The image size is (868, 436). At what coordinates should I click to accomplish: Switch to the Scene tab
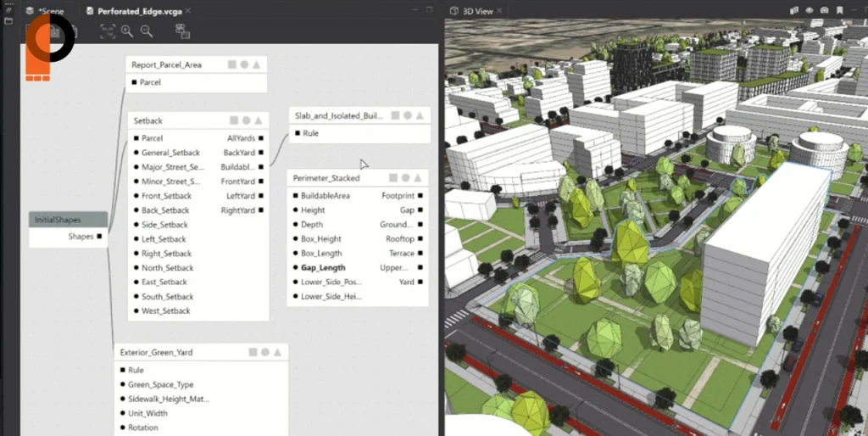point(50,11)
